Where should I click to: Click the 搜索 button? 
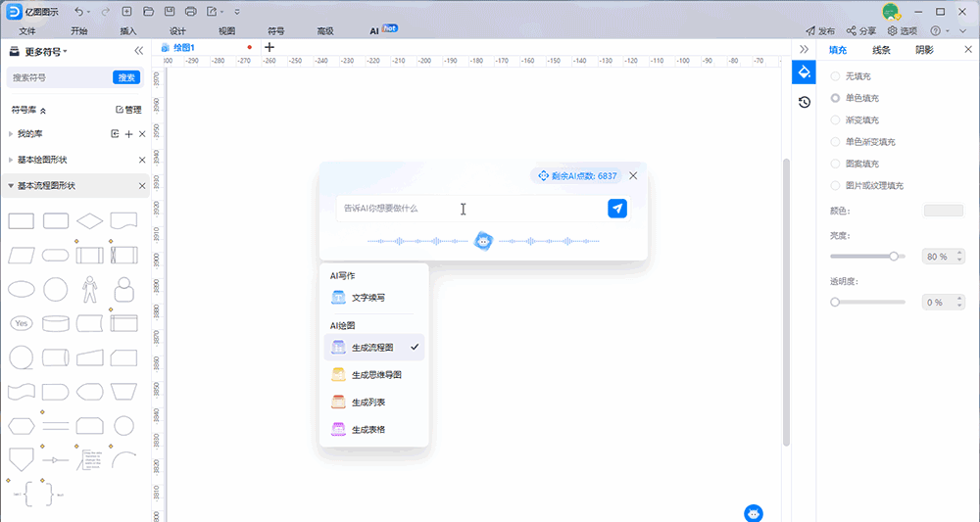(x=126, y=77)
